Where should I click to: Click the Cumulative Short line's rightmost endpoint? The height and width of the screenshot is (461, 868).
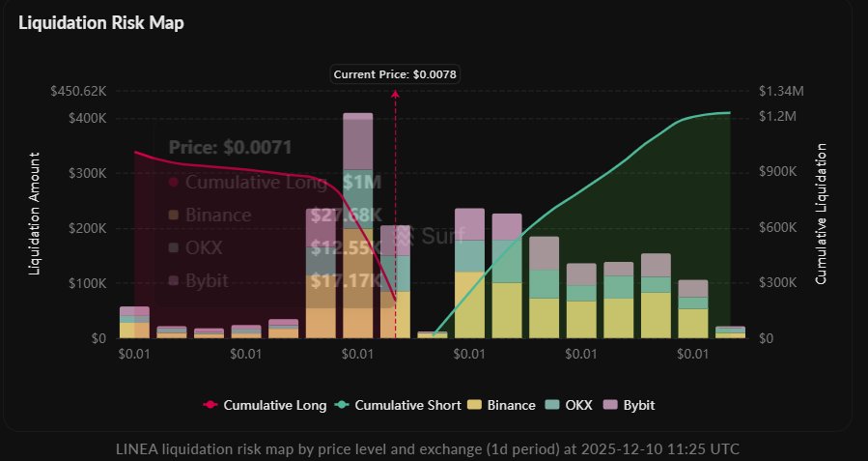point(730,113)
